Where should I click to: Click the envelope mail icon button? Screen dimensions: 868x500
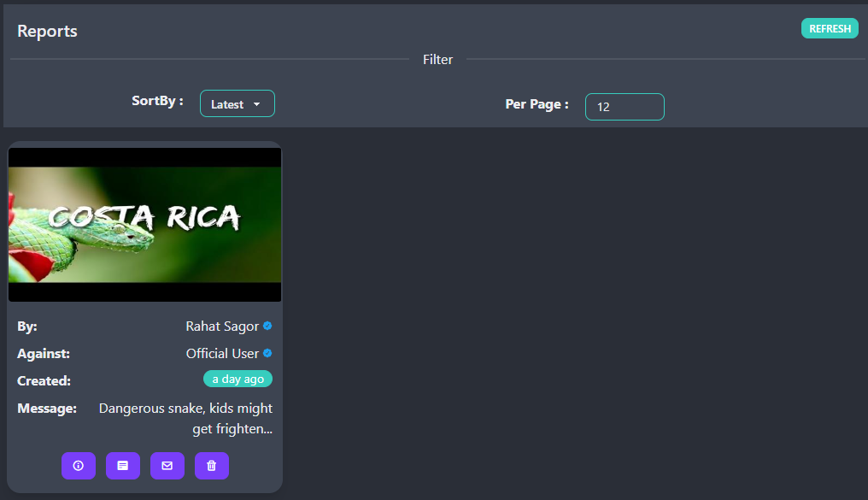(167, 466)
